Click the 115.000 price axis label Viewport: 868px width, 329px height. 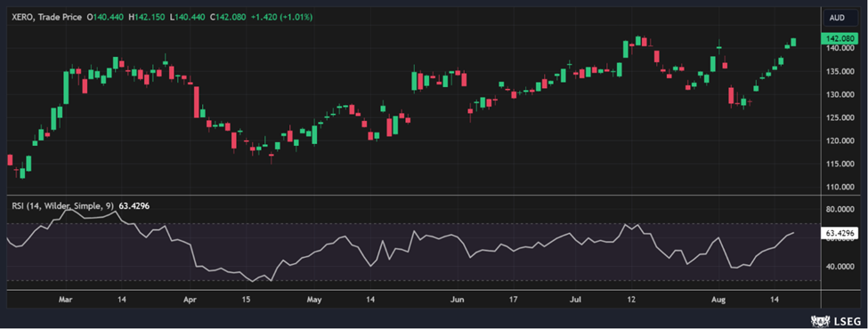point(840,164)
